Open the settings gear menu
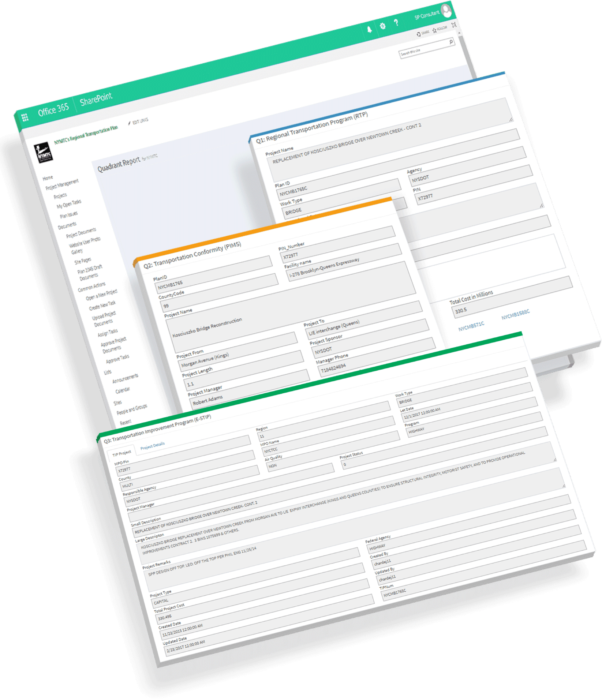 pyautogui.click(x=383, y=26)
